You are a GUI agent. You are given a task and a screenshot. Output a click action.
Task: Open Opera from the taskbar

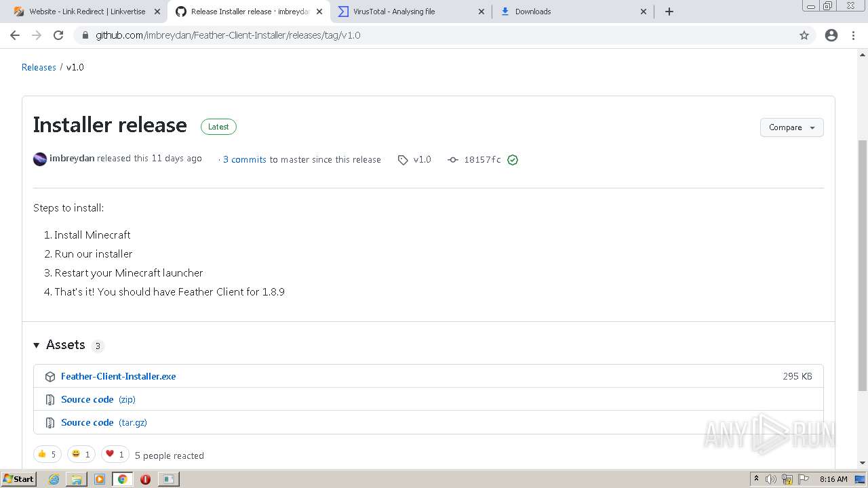pos(145,479)
